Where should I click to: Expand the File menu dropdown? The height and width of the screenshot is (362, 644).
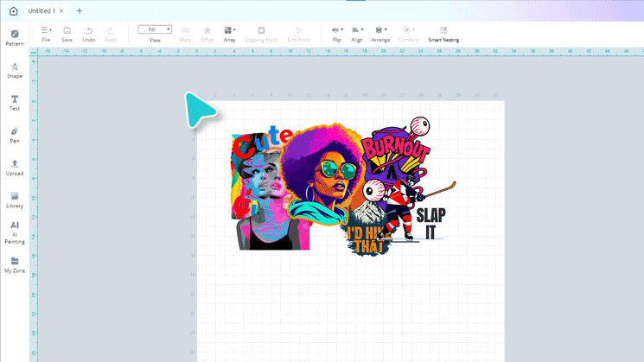(46, 34)
